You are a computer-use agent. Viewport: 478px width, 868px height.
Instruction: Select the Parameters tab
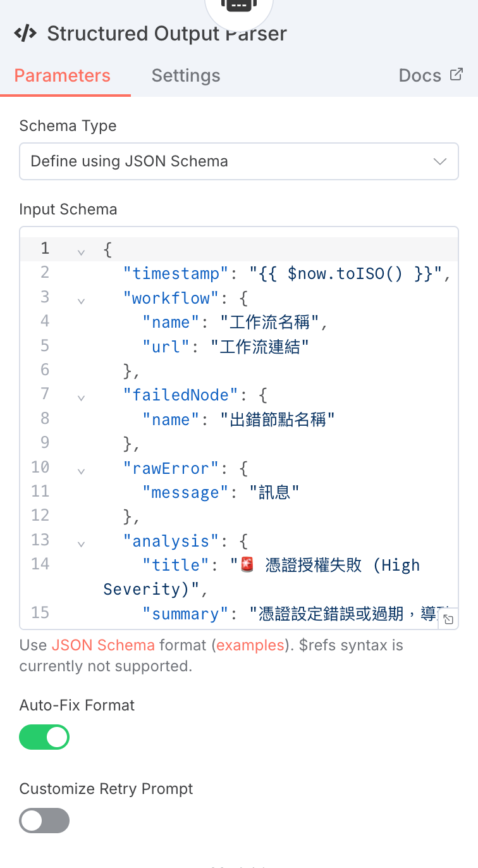point(63,76)
